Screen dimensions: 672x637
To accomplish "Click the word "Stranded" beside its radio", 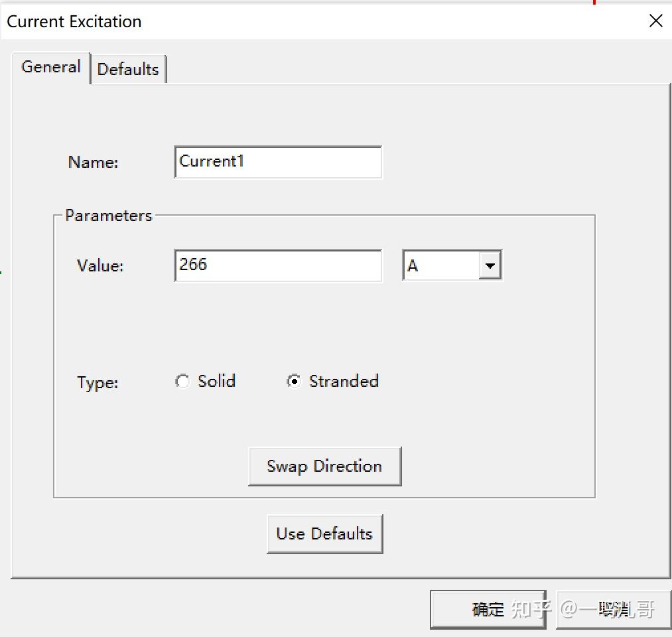I will [x=344, y=382].
